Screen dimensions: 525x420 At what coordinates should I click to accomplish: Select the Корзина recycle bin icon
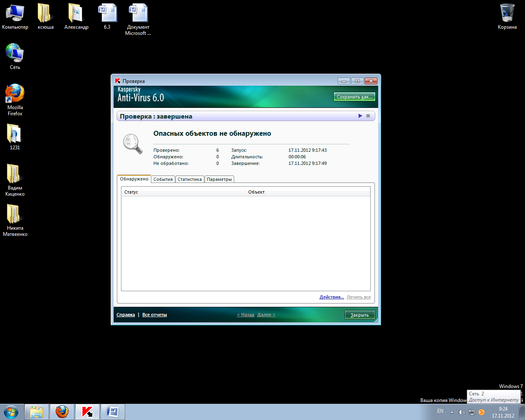(x=507, y=17)
